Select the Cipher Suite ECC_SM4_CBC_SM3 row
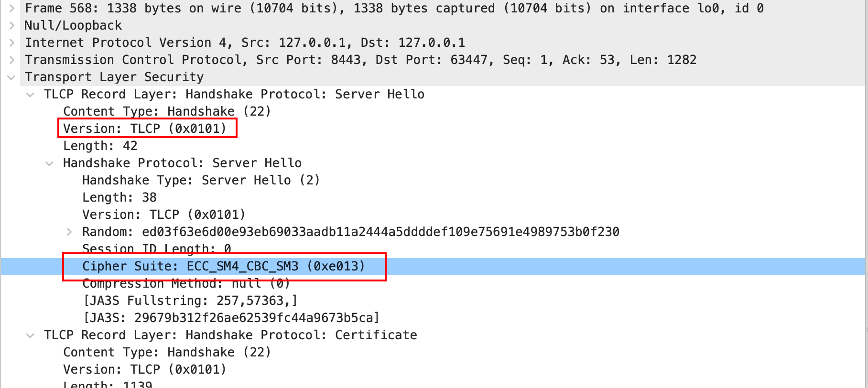The width and height of the screenshot is (868, 388). point(223,267)
